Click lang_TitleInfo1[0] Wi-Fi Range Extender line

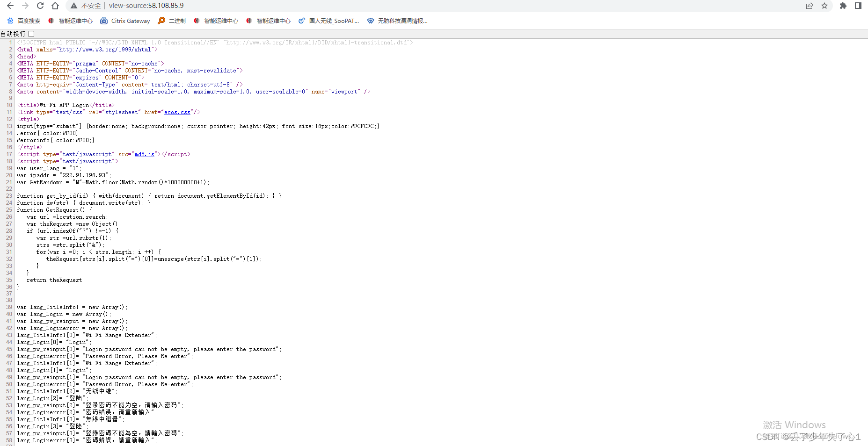(87, 335)
